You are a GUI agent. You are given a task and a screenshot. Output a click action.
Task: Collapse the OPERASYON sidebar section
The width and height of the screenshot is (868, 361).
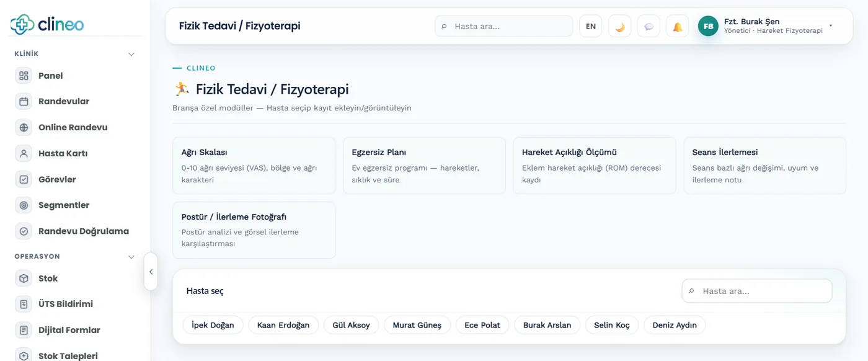[131, 256]
